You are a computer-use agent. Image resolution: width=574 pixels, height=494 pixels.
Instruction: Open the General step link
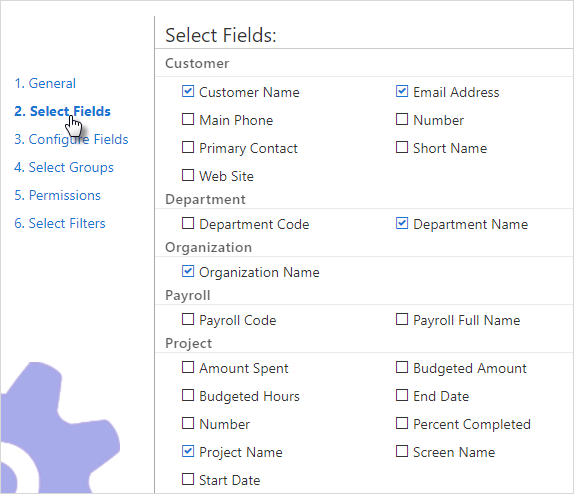(x=45, y=83)
